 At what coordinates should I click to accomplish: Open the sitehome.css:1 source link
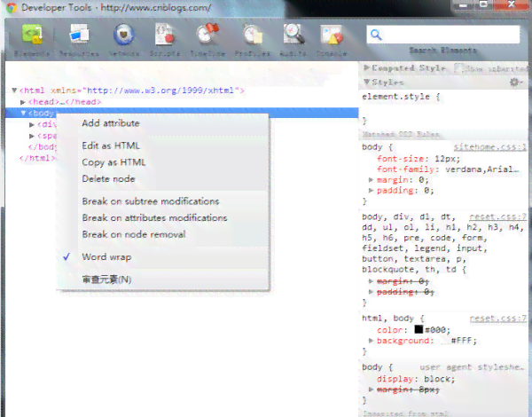(490, 147)
